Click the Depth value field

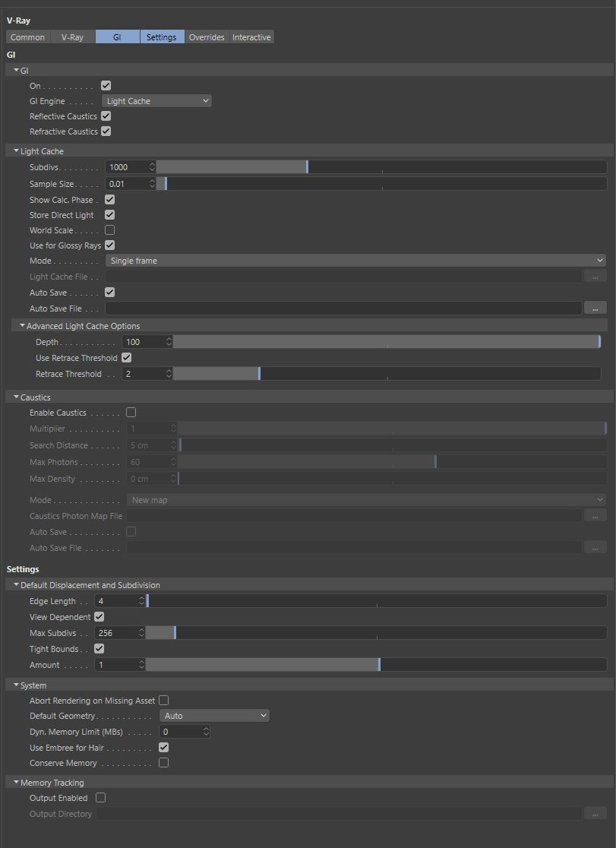pos(144,342)
